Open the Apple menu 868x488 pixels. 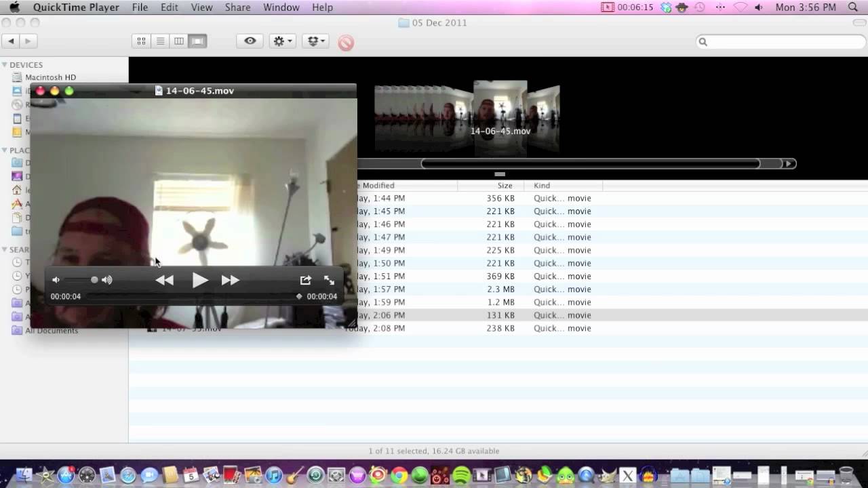(14, 7)
